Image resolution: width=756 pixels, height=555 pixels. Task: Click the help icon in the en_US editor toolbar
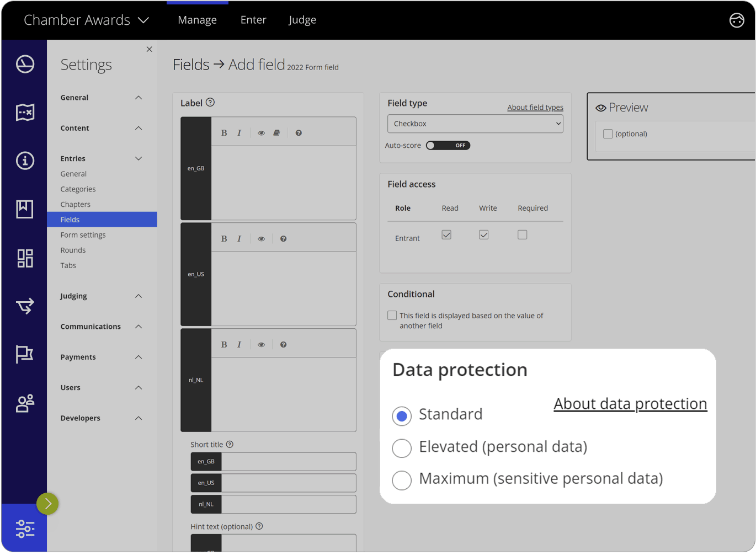(x=283, y=238)
